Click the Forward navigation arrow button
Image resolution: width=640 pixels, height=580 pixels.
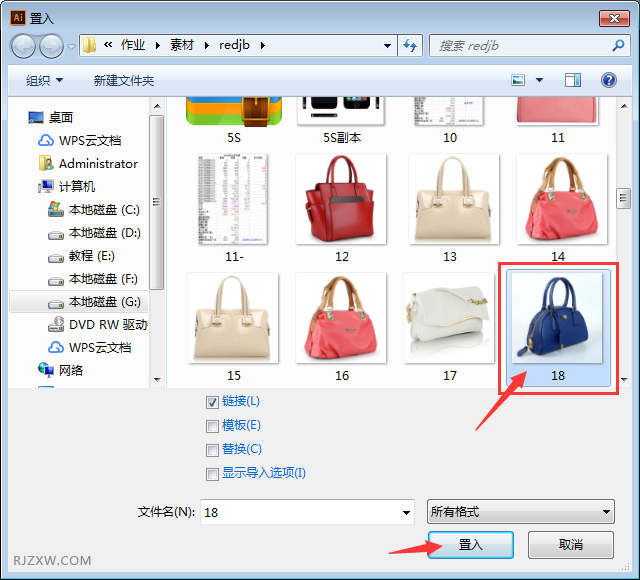(51, 46)
